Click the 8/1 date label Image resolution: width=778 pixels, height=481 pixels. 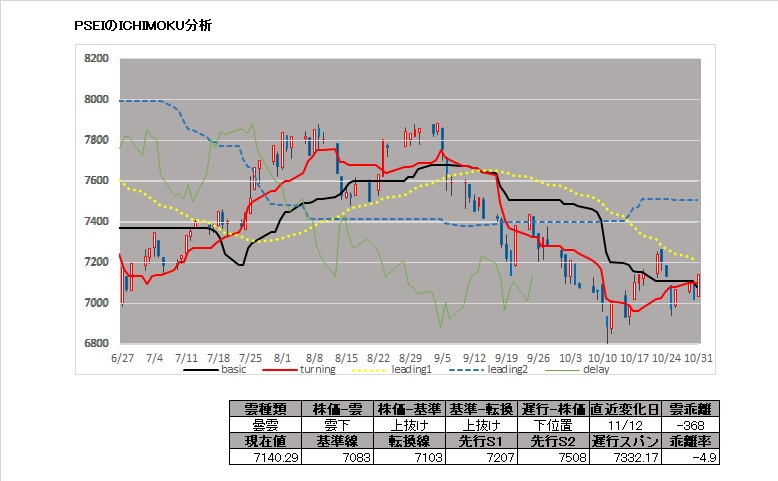click(282, 358)
